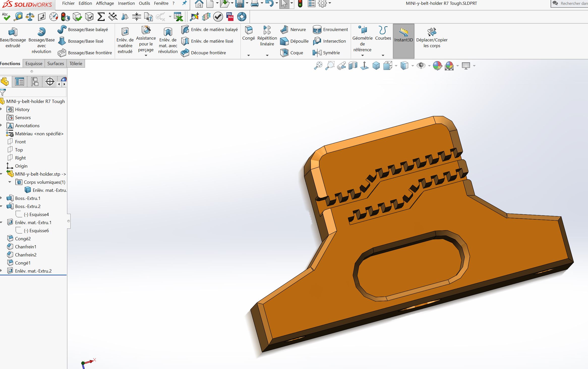The height and width of the screenshot is (369, 588).
Task: Select (-) Esquisse6 sketch in the tree
Action: point(32,230)
